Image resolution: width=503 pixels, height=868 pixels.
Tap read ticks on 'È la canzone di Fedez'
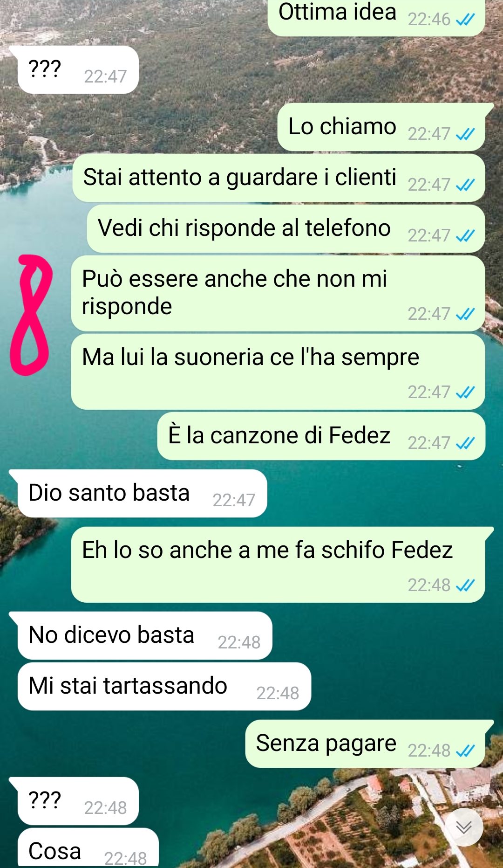coord(465,443)
